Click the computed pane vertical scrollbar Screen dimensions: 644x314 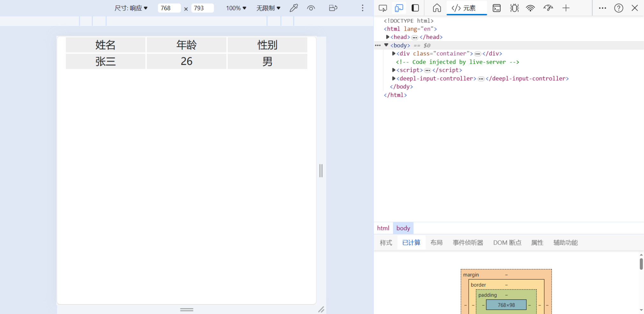(641, 264)
